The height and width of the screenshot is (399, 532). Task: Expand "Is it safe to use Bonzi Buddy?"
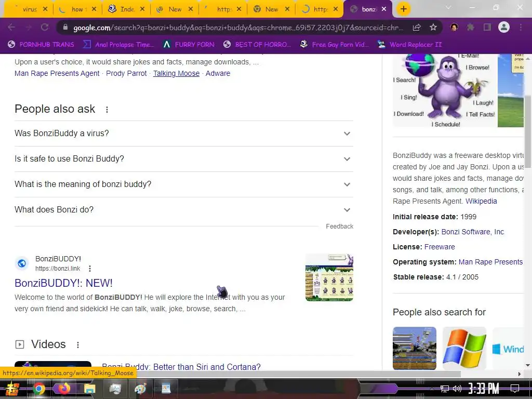click(x=184, y=159)
